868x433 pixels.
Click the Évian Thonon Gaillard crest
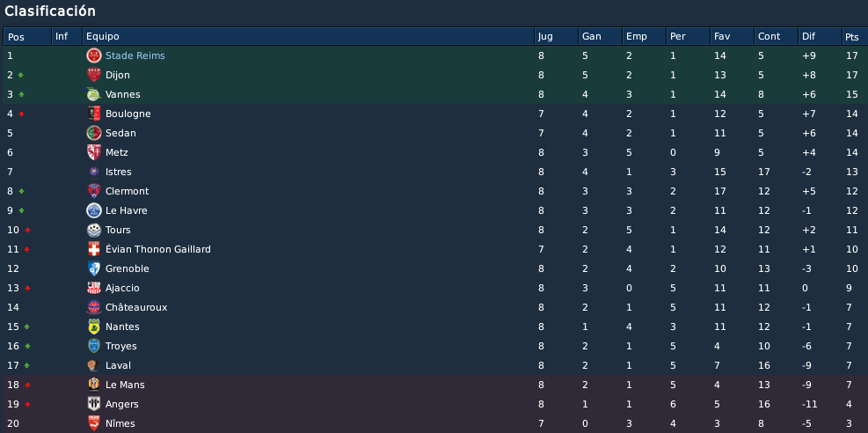point(93,249)
